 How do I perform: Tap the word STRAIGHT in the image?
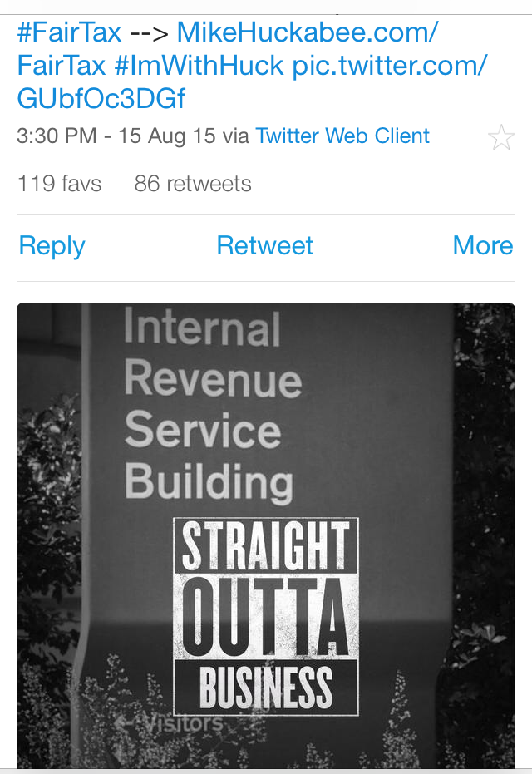[x=266, y=547]
